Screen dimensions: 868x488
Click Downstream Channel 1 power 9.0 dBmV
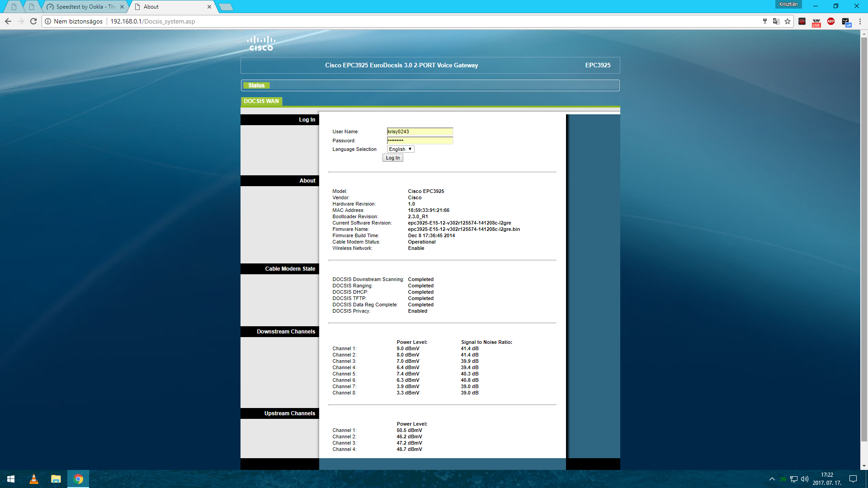(x=408, y=348)
